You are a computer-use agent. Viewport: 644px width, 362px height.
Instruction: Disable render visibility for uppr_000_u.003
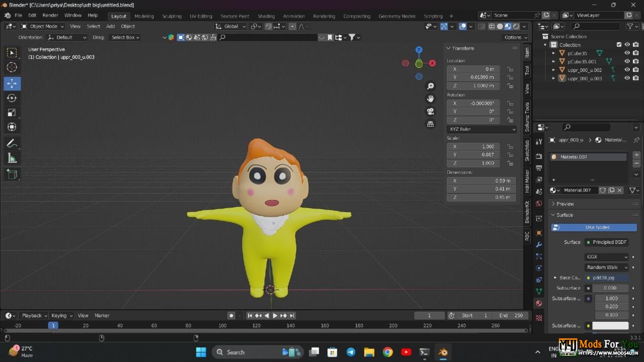pyautogui.click(x=635, y=78)
